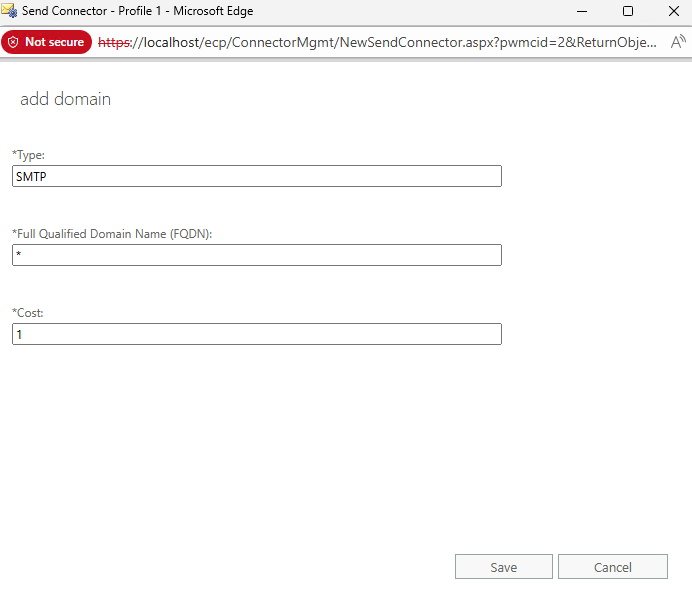This screenshot has height=607, width=692.
Task: Click the *Type: label
Action: tap(29, 155)
